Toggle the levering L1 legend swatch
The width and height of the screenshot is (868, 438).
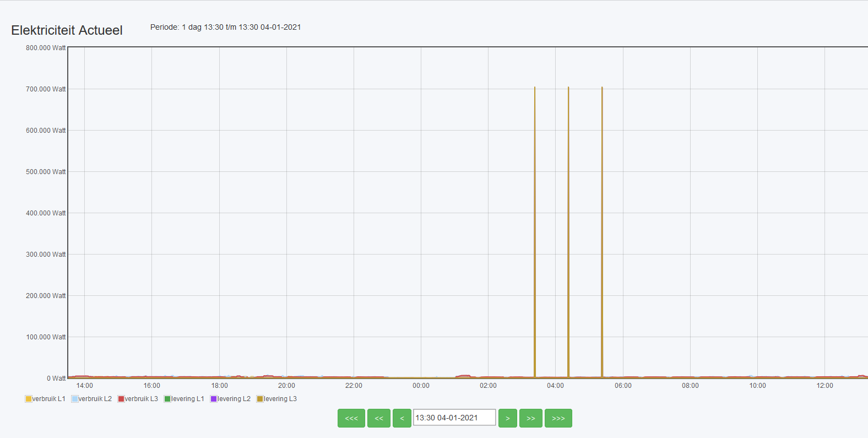(x=167, y=399)
